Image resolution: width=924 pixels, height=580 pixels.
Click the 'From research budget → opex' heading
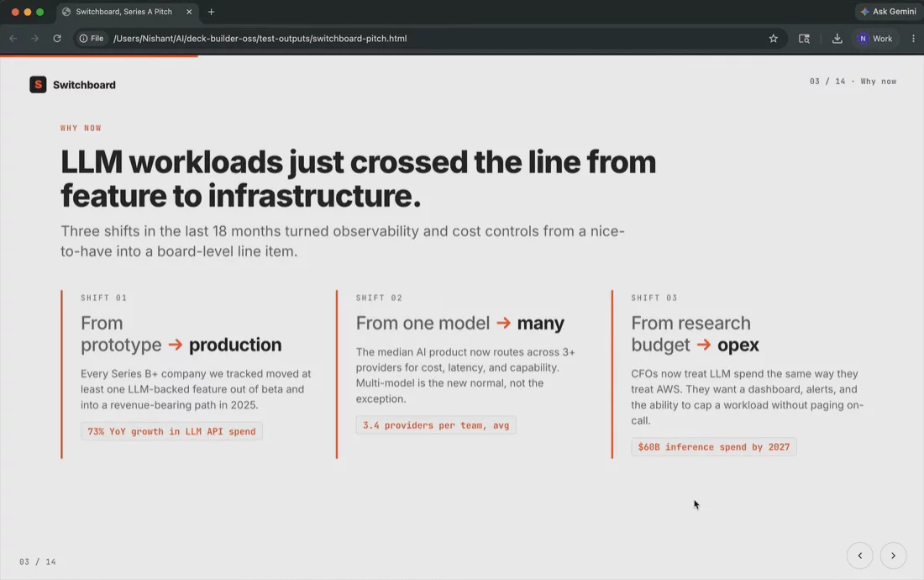(x=695, y=334)
